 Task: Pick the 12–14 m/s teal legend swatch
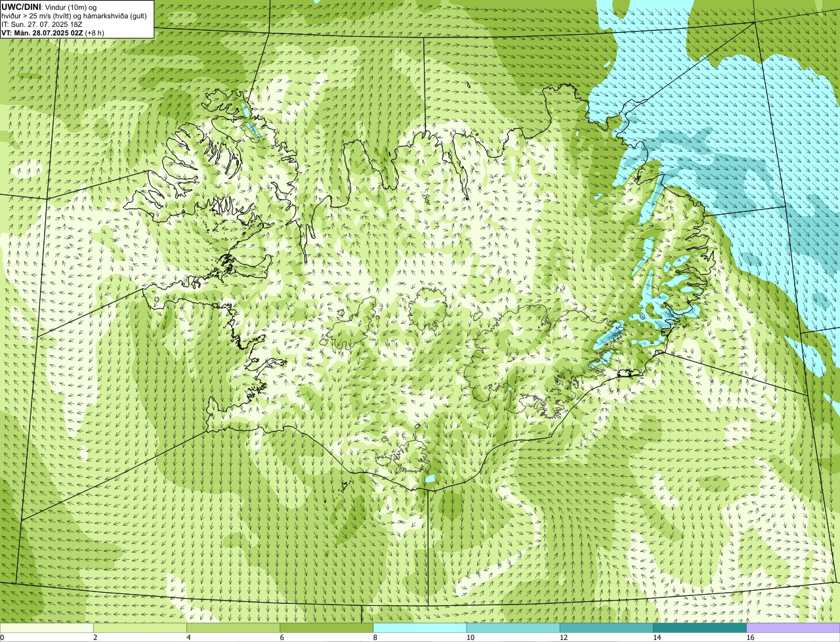(x=606, y=628)
